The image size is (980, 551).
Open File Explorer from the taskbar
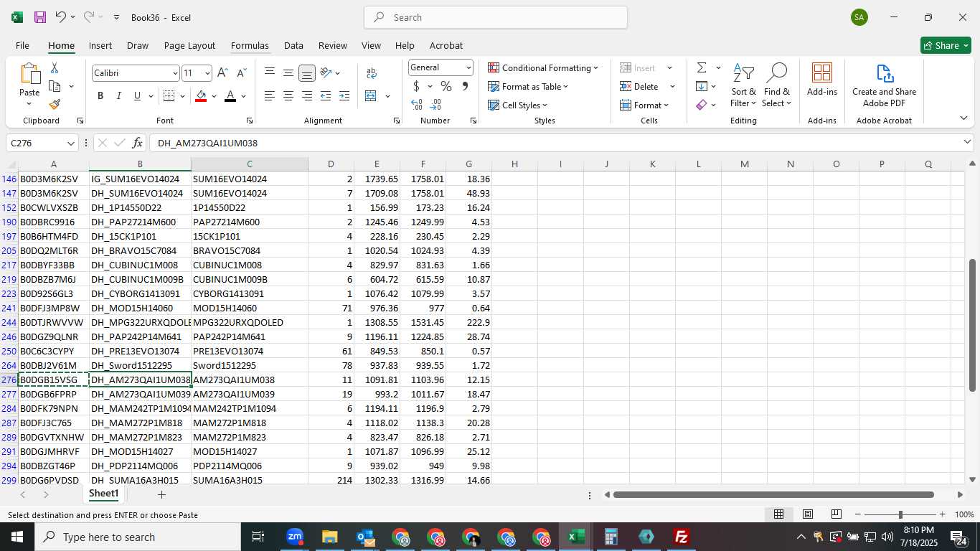(x=329, y=537)
